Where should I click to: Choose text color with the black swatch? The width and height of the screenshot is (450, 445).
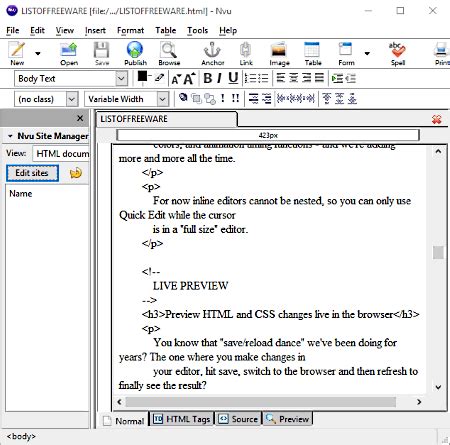143,77
